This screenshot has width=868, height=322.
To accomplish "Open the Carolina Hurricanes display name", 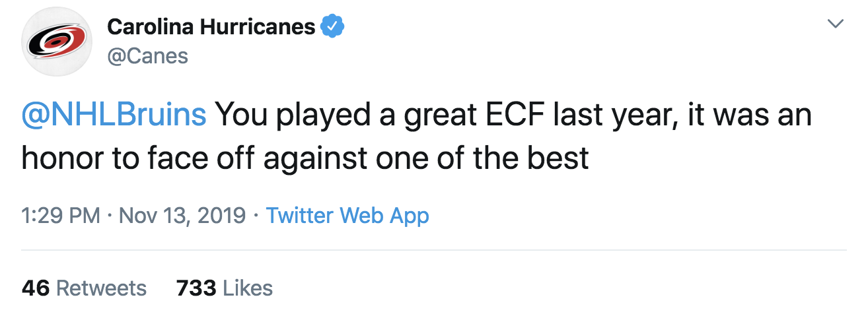I will click(x=211, y=26).
